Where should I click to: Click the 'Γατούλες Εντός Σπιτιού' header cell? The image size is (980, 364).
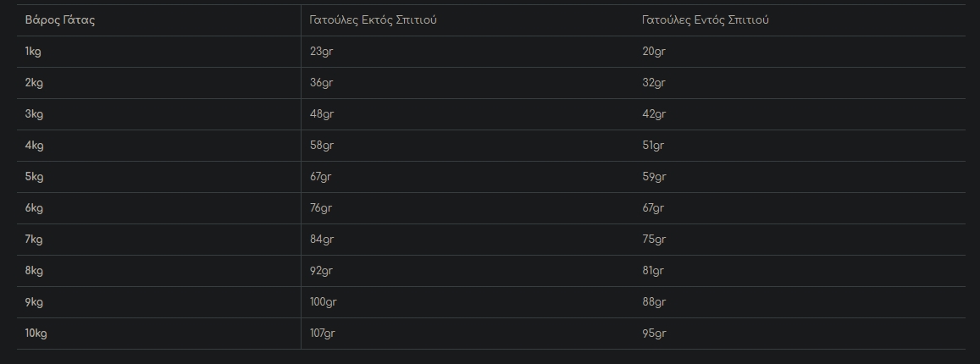pos(706,20)
